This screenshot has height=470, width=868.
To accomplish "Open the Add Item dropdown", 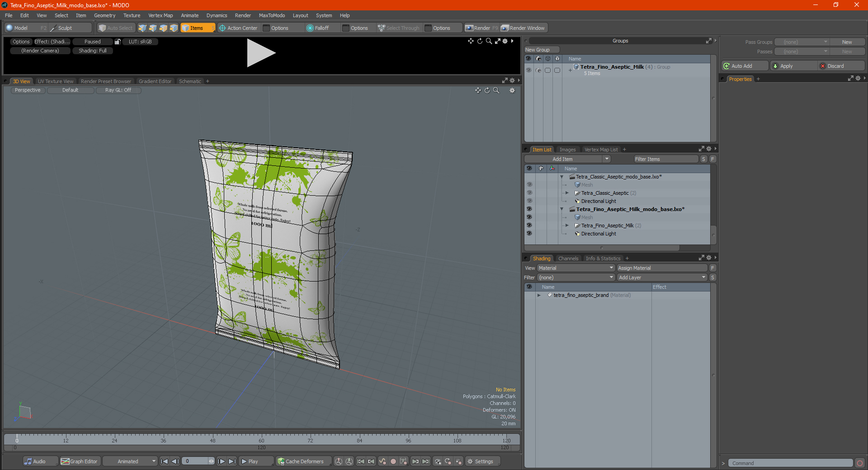I will click(x=568, y=159).
